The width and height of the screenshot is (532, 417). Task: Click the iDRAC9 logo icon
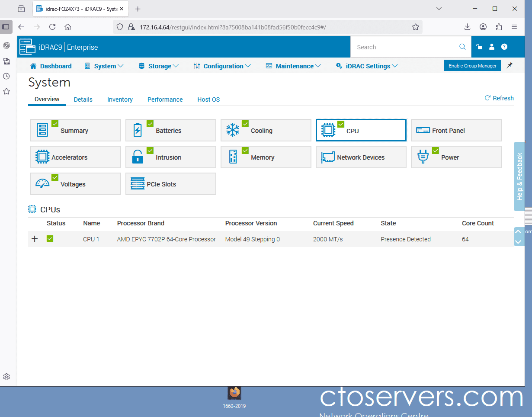(x=27, y=47)
